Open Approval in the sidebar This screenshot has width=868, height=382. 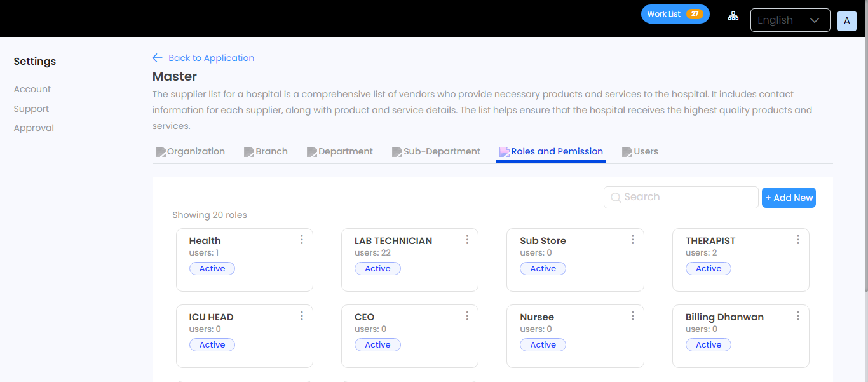click(34, 128)
